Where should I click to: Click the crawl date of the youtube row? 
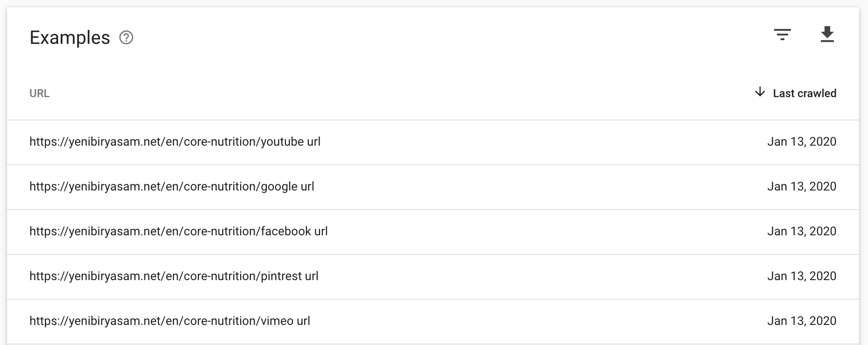(x=802, y=142)
